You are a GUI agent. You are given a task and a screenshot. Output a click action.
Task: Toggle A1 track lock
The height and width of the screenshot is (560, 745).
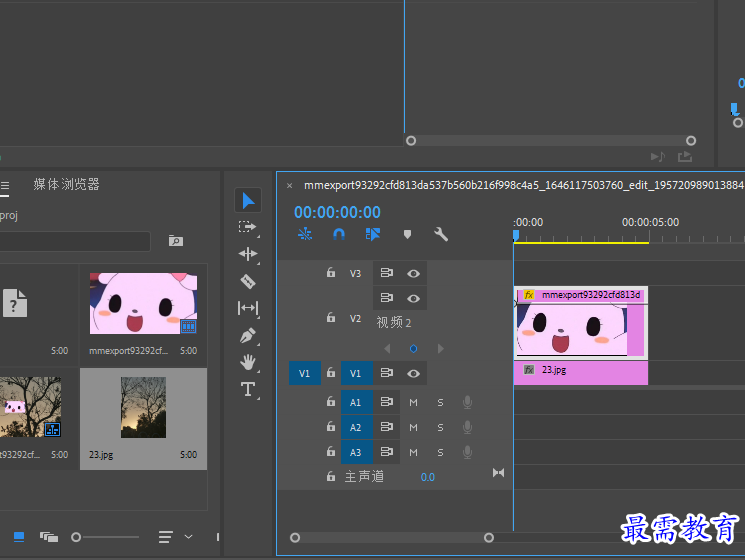331,402
